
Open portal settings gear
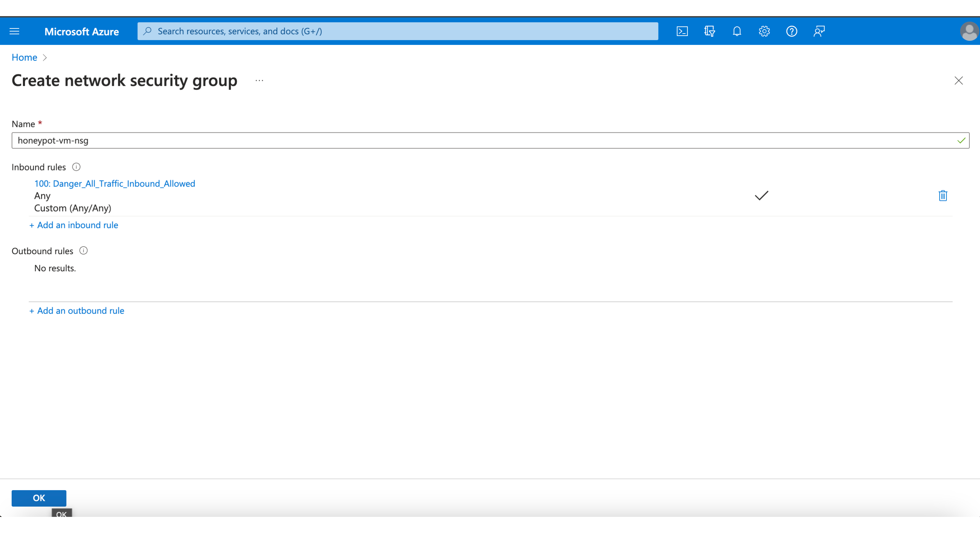(x=764, y=31)
